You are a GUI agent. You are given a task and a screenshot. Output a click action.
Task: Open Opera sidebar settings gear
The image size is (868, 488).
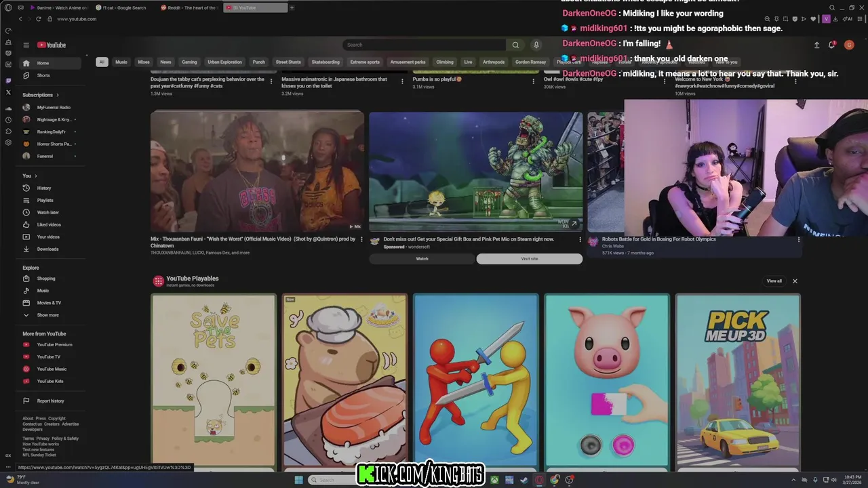8,143
